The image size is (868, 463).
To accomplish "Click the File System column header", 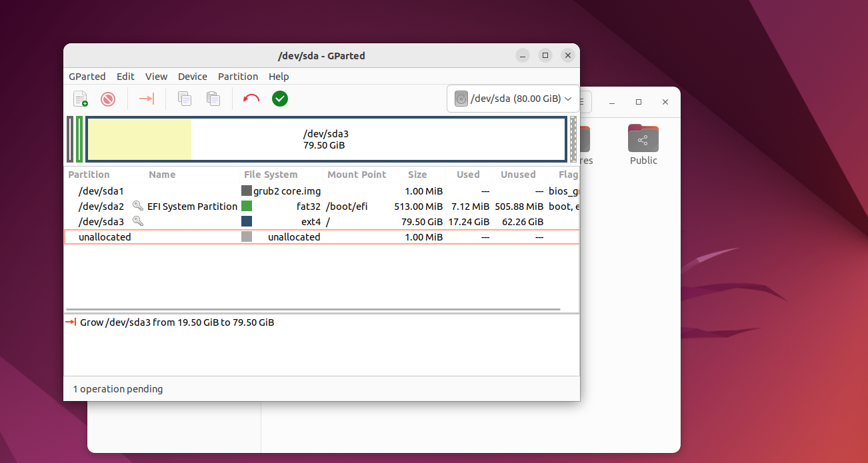I will coord(271,175).
